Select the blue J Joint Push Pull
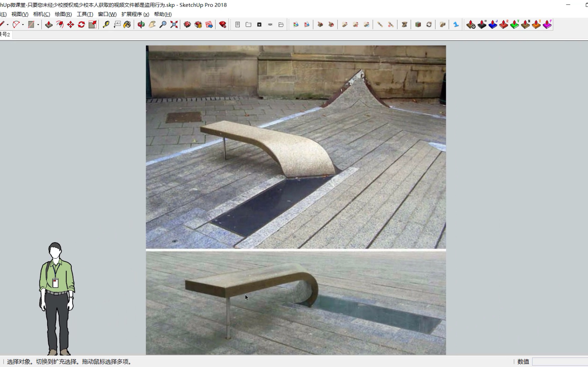Viewport: 588px width, 367px height. point(493,24)
